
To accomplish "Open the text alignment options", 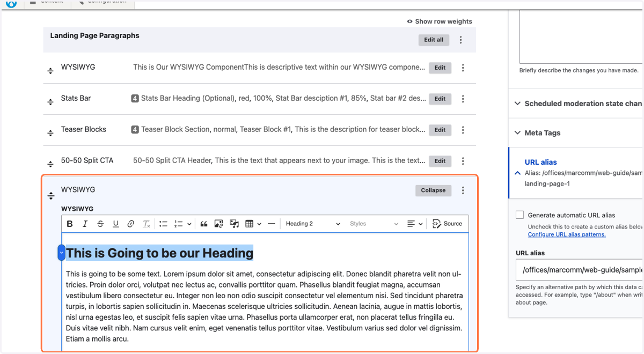I will coord(415,224).
